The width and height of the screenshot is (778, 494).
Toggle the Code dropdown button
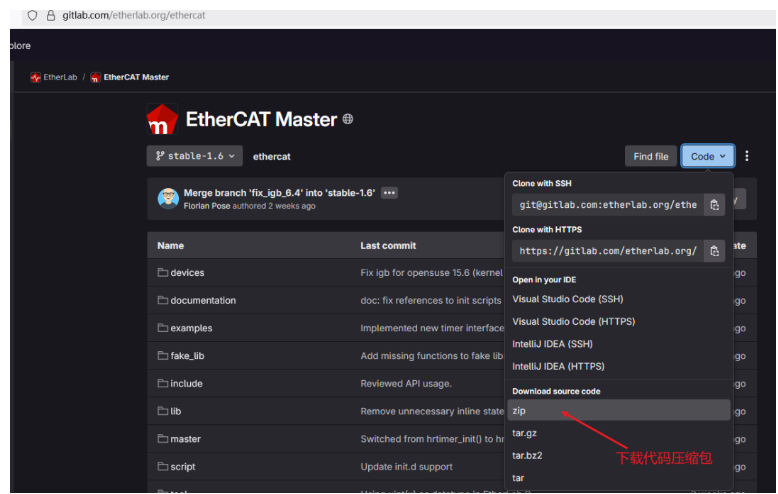(708, 156)
